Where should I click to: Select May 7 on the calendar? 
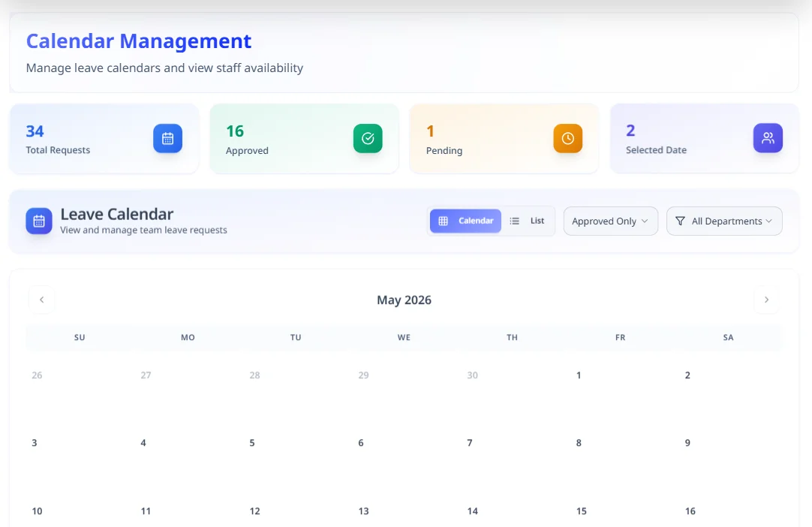470,443
